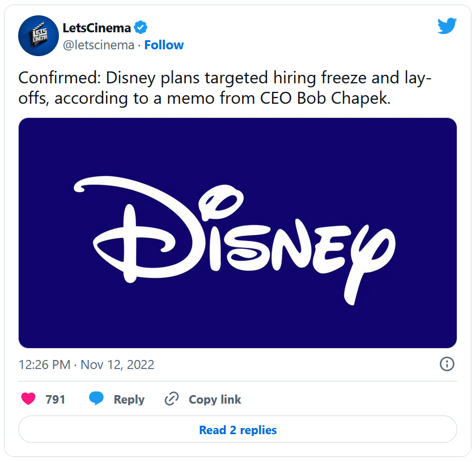Open the LetsCinema display name
Viewport: 476px width, 462px height.
click(97, 27)
